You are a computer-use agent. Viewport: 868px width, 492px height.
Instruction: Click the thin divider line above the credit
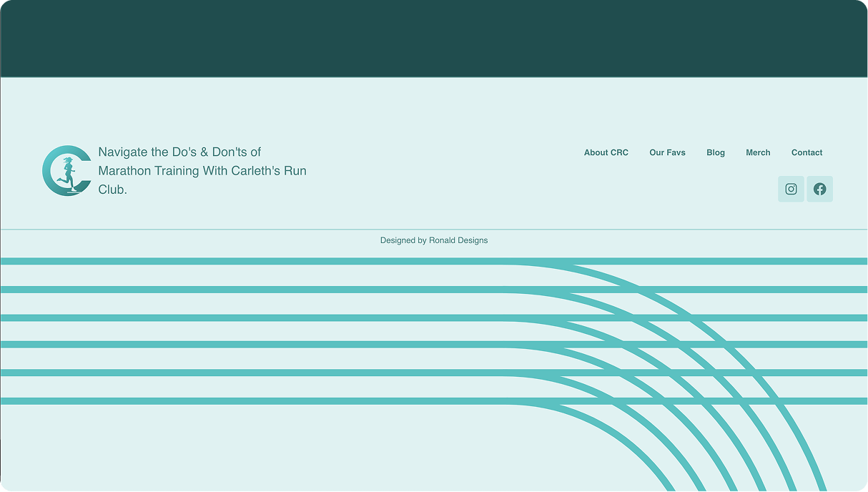pyautogui.click(x=214, y=230)
